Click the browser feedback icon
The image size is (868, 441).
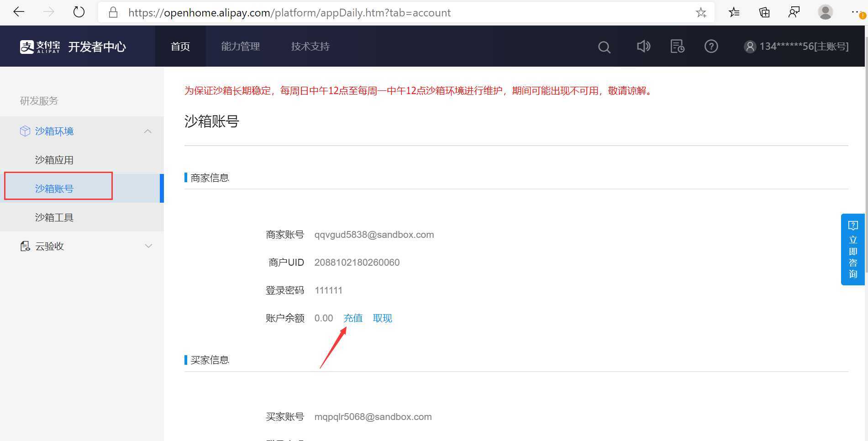tap(794, 12)
